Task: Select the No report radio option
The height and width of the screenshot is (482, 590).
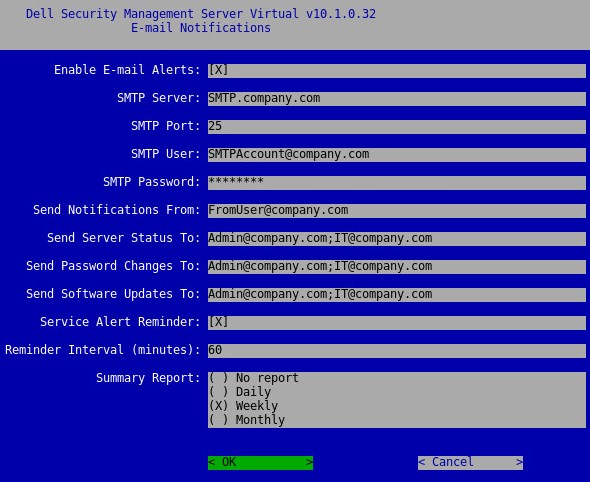Action: point(254,378)
